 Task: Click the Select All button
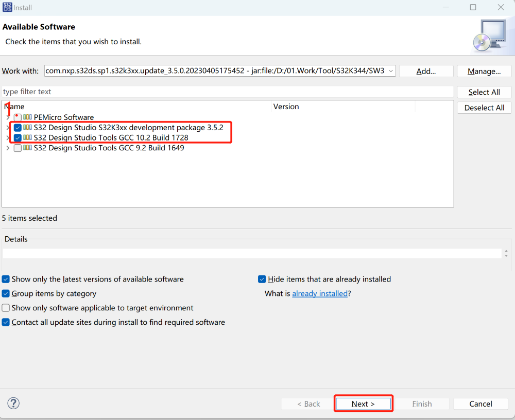484,92
